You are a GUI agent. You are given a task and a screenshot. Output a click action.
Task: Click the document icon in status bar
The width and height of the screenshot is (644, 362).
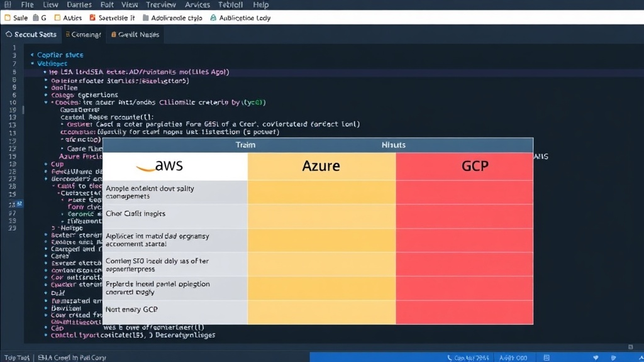pyautogui.click(x=547, y=358)
